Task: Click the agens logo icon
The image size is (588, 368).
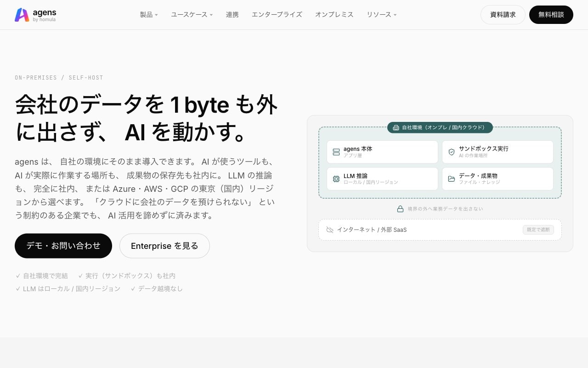Action: point(22,15)
